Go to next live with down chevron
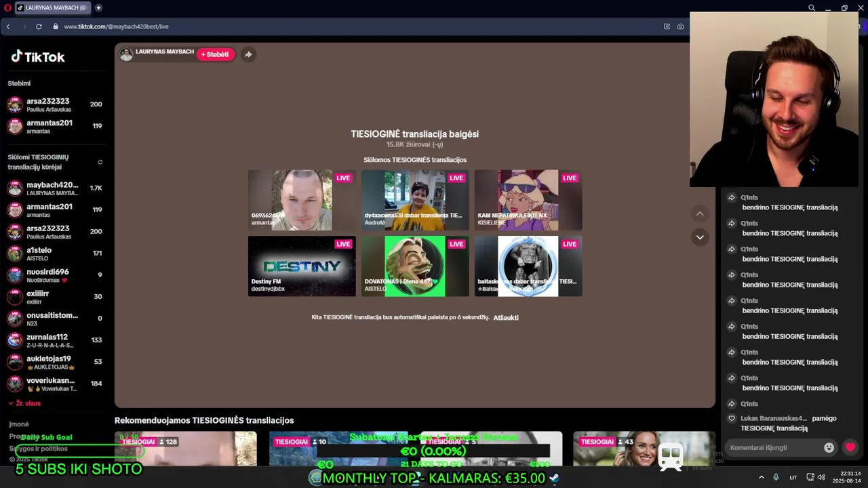The height and width of the screenshot is (488, 868). [700, 237]
